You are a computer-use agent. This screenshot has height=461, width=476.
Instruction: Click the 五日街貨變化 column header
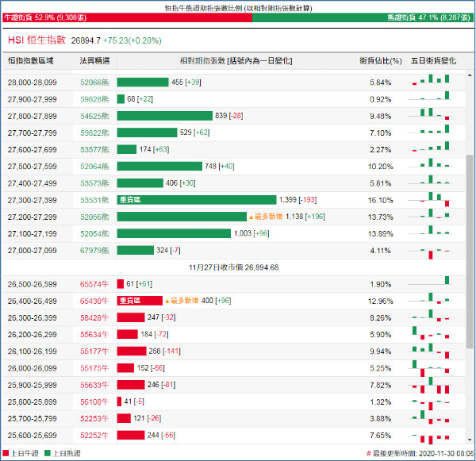click(x=433, y=61)
